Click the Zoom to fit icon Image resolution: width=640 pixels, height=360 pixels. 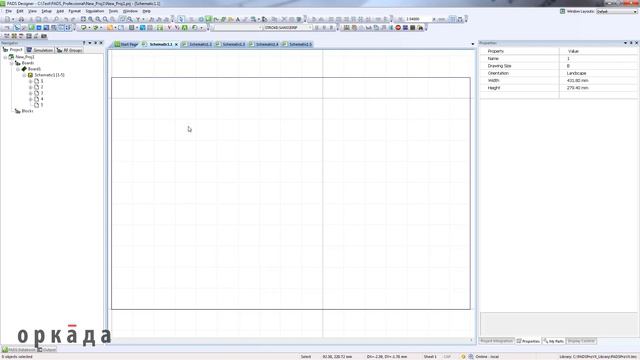[x=83, y=19]
